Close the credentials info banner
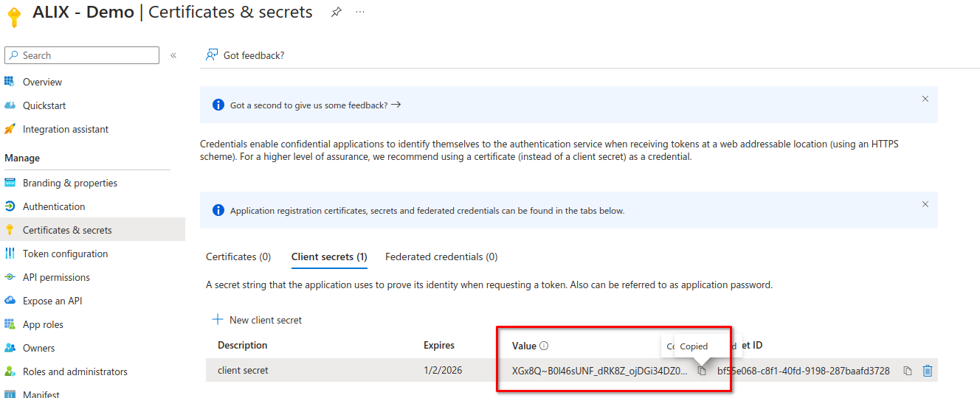Viewport: 980px width, 398px height. tap(925, 204)
